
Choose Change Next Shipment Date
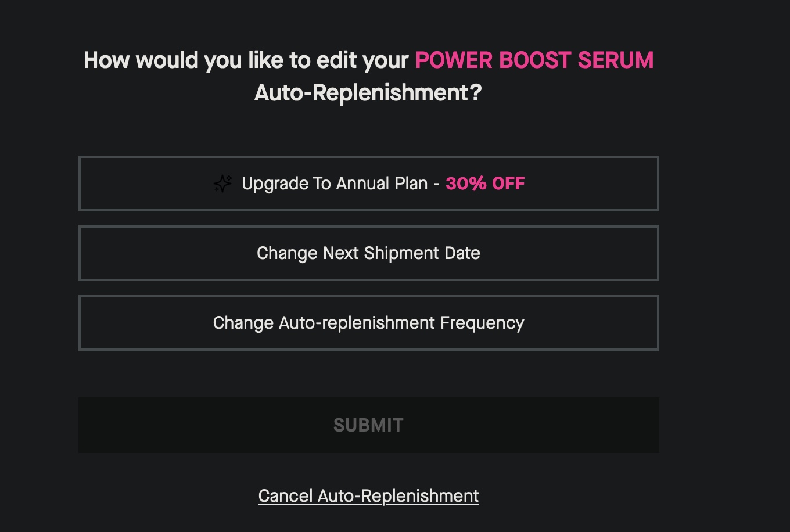click(x=368, y=253)
